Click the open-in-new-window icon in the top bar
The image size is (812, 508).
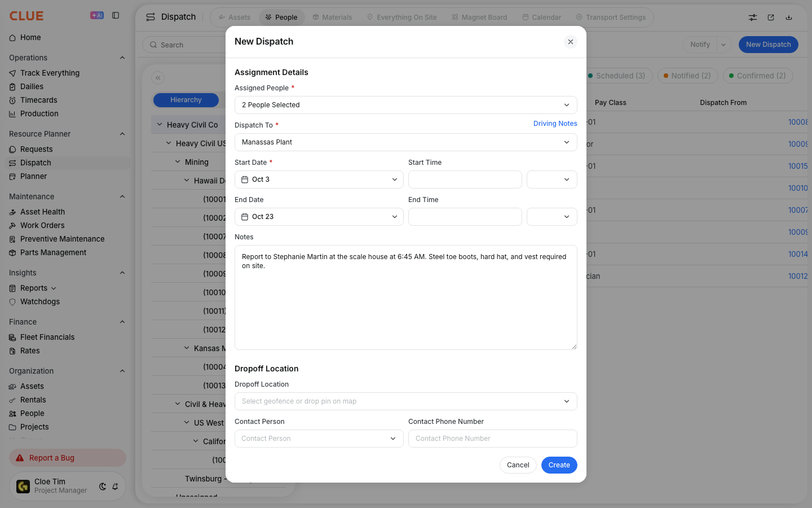click(771, 17)
